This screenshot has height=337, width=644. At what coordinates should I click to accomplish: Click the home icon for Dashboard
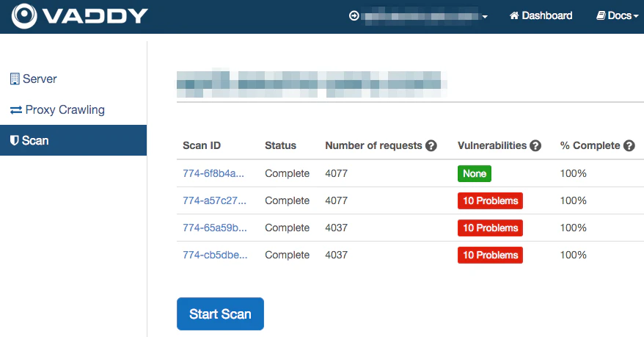[x=514, y=15]
